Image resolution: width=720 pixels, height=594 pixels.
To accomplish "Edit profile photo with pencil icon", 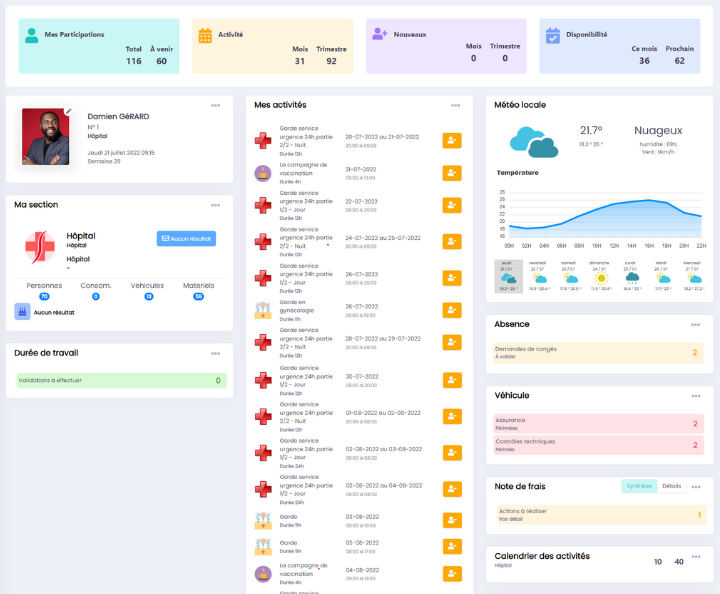I will [x=68, y=111].
